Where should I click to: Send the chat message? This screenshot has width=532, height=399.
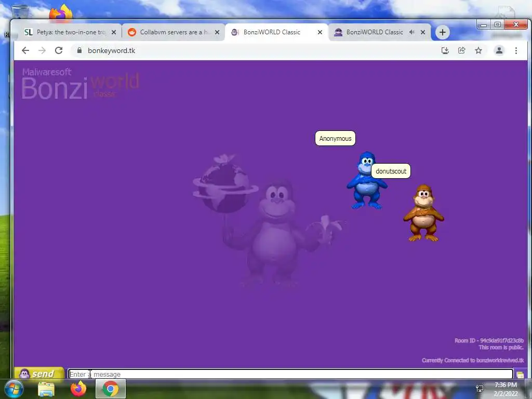coord(39,374)
